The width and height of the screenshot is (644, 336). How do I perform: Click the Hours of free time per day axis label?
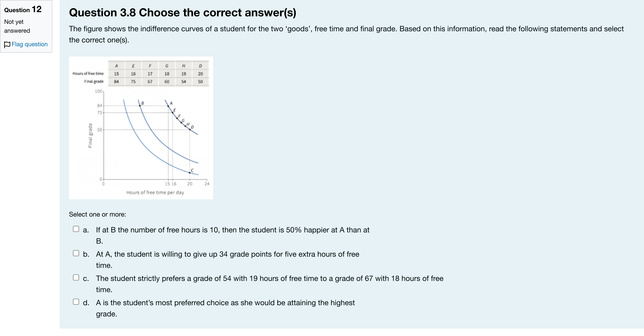coord(155,192)
